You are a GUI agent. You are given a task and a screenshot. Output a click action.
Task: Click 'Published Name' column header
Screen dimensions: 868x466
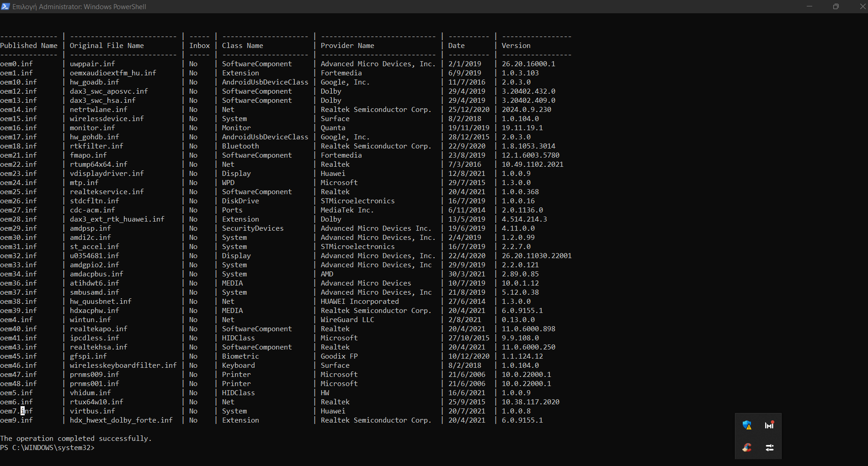(x=29, y=46)
